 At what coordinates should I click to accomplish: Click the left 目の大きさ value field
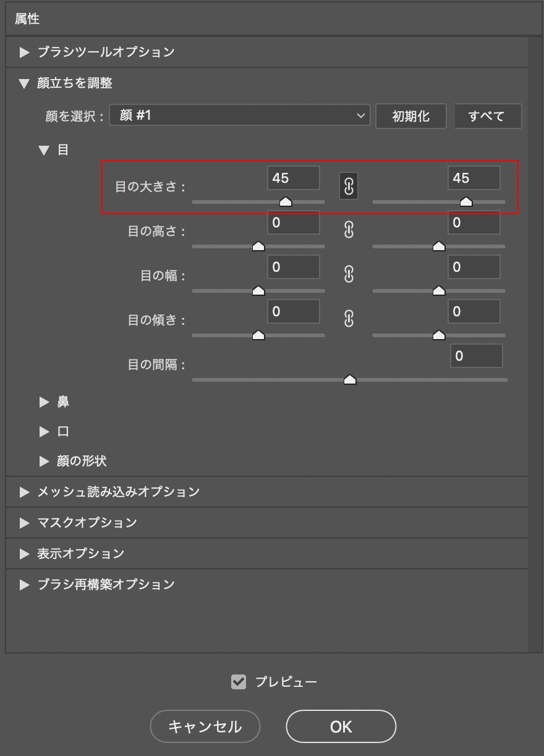293,178
